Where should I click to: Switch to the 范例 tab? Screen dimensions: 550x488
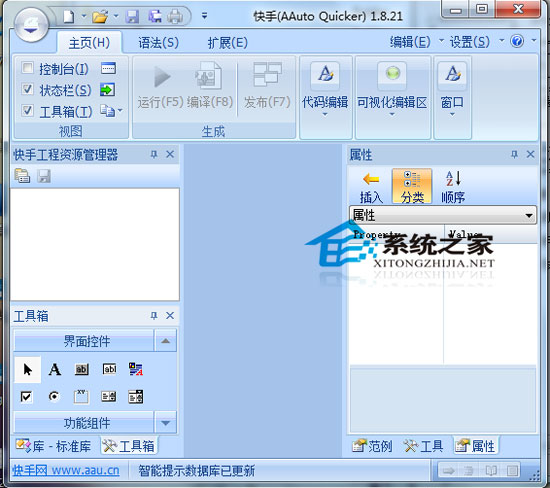[373, 446]
